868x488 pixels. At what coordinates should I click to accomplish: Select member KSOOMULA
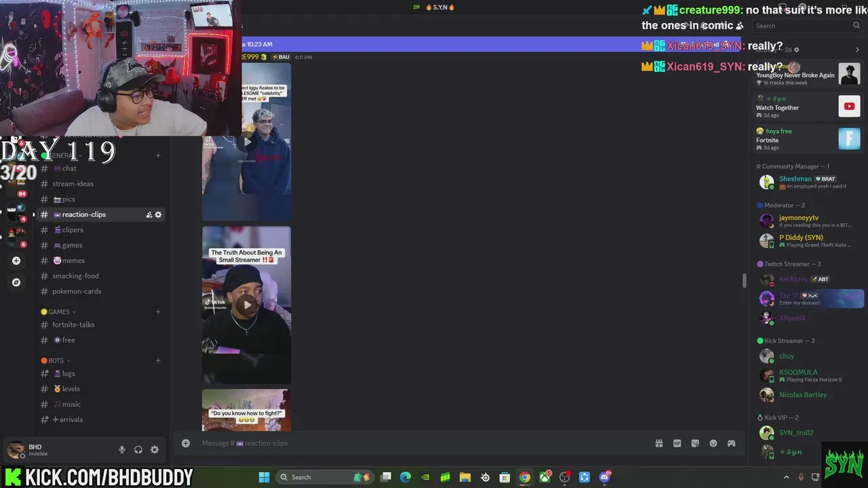808,375
